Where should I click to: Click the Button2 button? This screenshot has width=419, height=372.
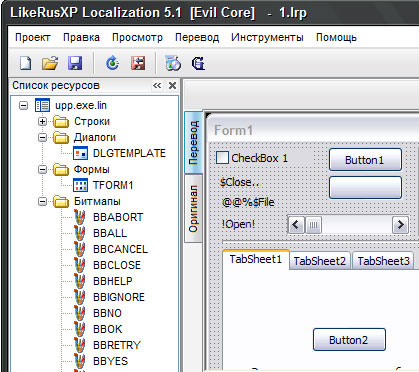point(349,340)
